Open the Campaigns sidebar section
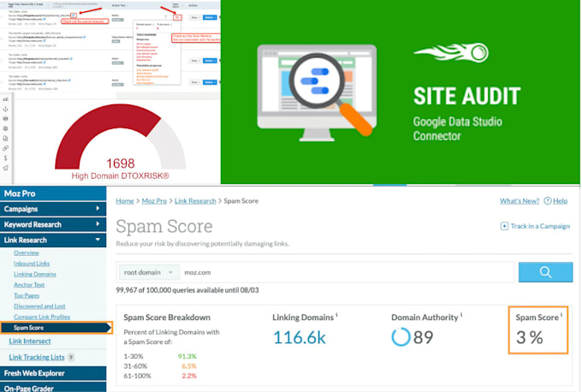582x392 pixels. 53,209
